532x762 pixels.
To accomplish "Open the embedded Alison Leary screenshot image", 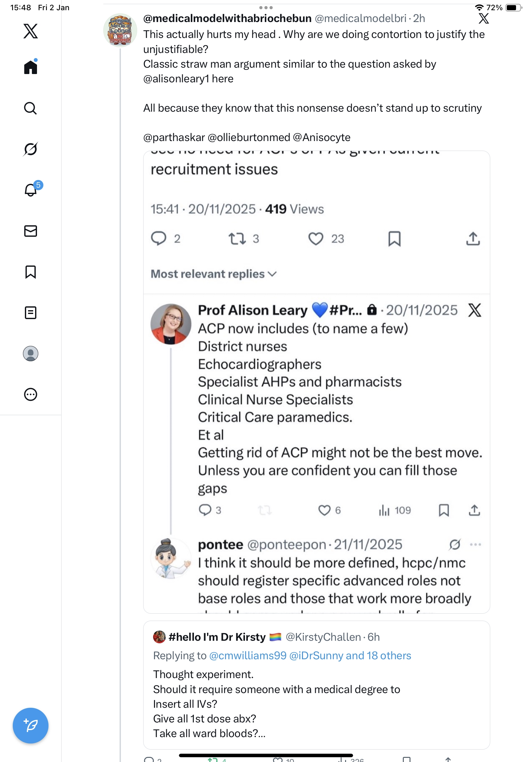I will point(316,382).
